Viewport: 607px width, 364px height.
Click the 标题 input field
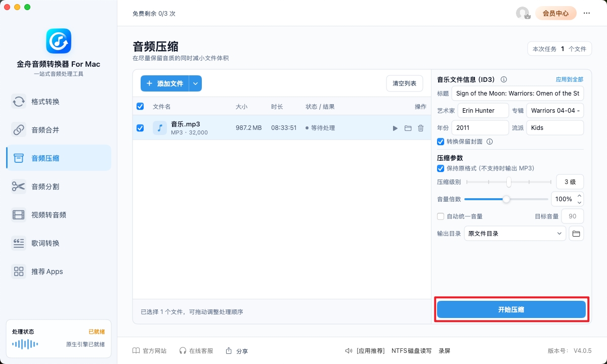[x=517, y=94]
